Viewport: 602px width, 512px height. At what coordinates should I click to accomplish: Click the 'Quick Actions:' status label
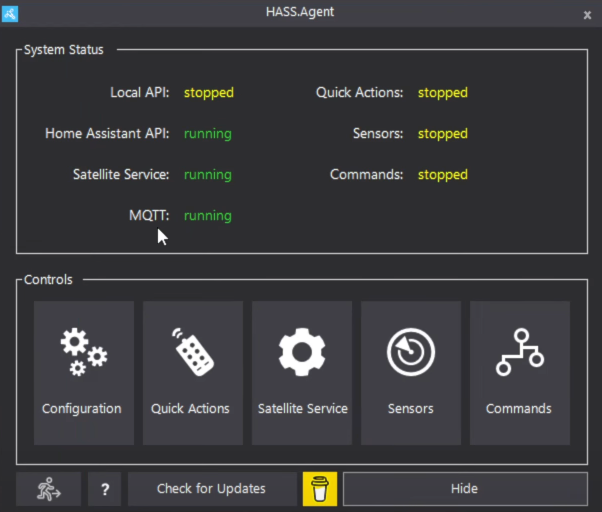point(359,92)
